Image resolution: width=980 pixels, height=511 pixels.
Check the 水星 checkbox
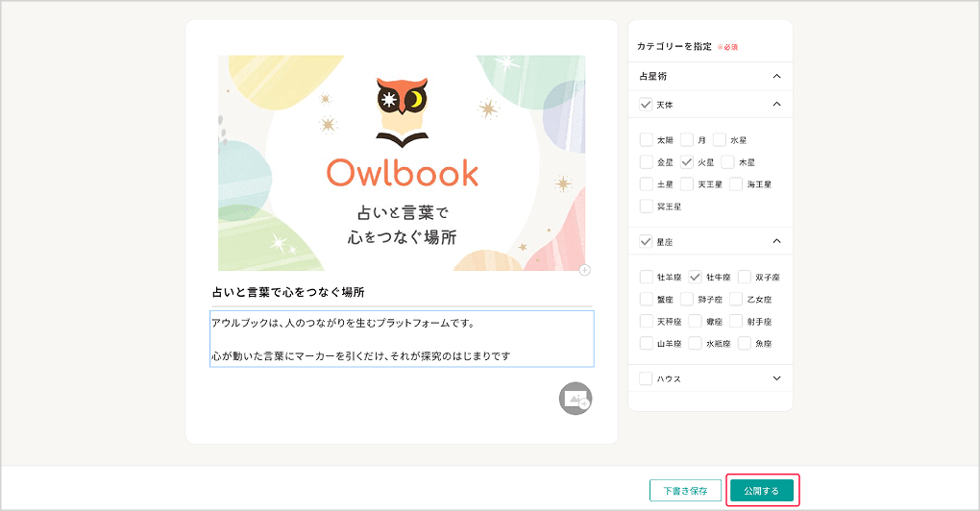[720, 139]
